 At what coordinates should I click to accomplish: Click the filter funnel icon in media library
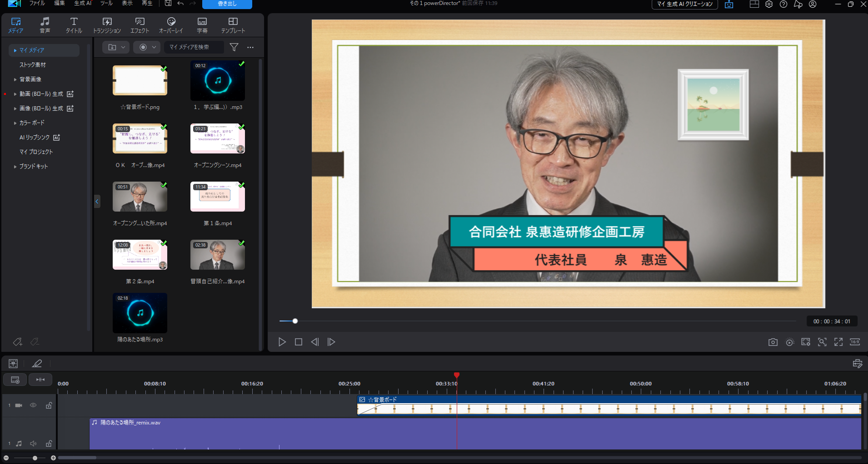click(x=234, y=47)
